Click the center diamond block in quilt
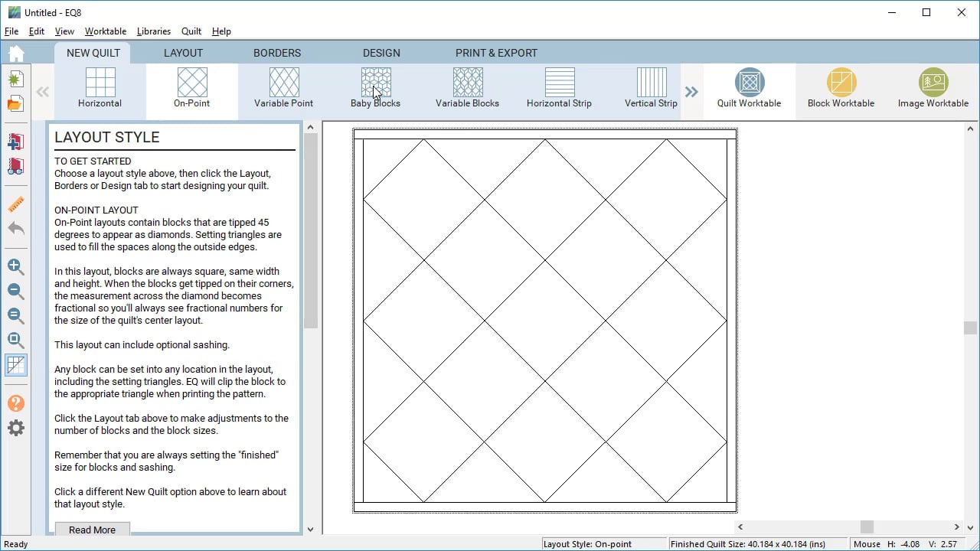Screen dimensions: 980x551 pos(545,321)
